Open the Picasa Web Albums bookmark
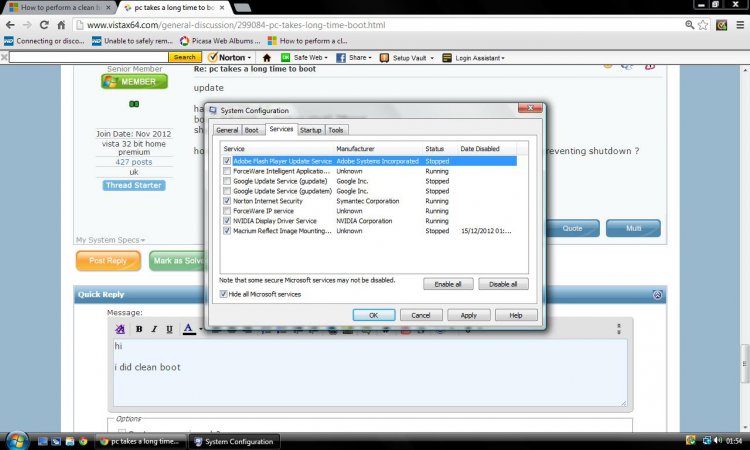This screenshot has width=750, height=450. click(220, 41)
